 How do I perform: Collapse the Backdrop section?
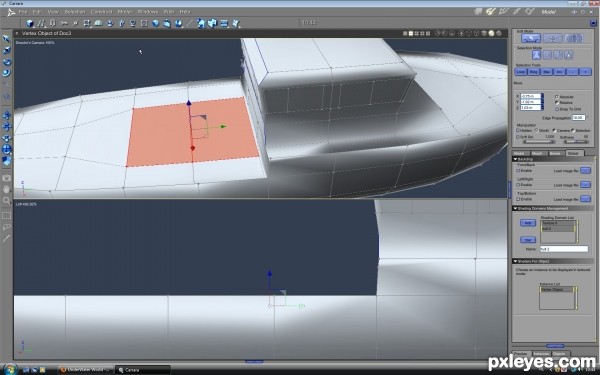(x=515, y=159)
